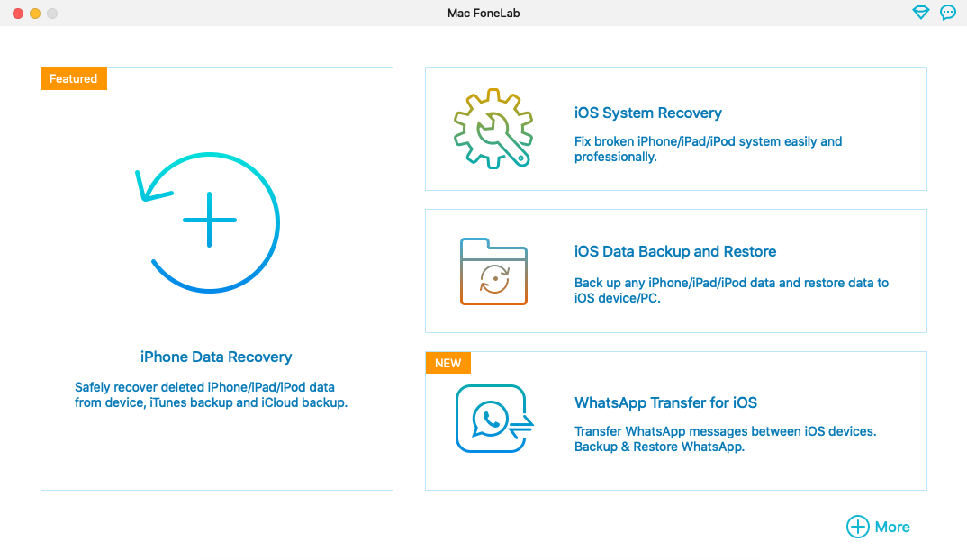Click the WhatsApp Transfer chat bubble icon

click(494, 419)
